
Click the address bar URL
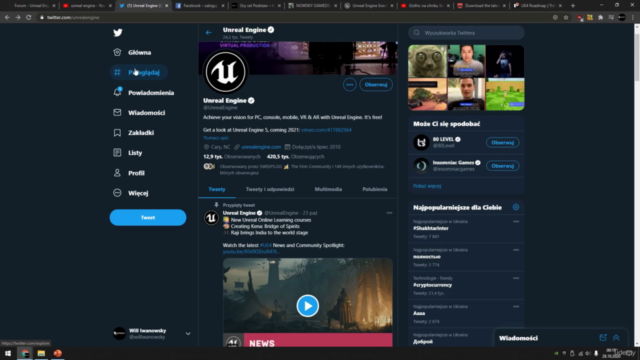pos(73,18)
